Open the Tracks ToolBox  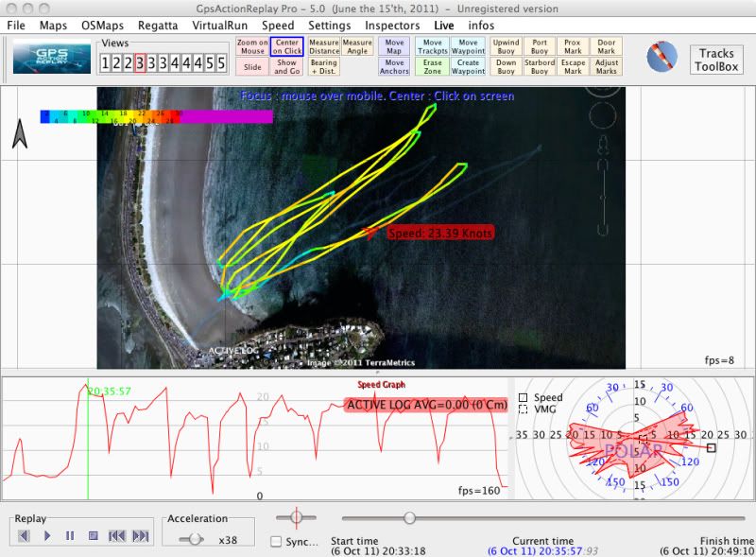716,60
